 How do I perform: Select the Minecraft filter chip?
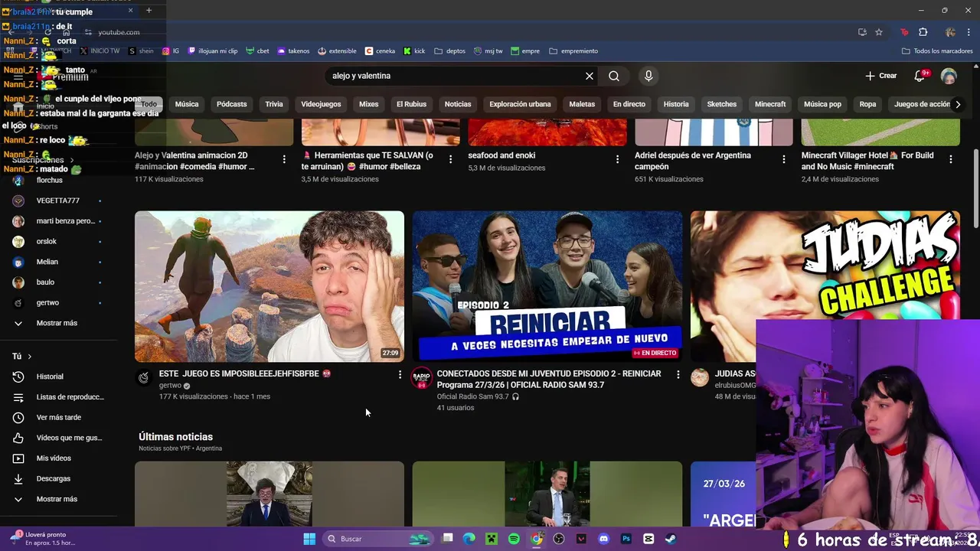tap(770, 104)
